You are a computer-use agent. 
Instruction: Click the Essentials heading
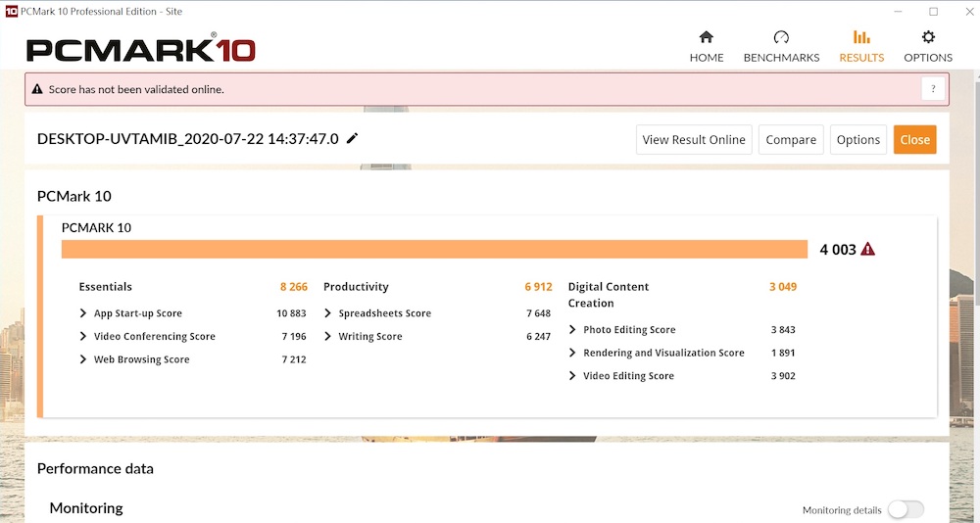click(x=105, y=287)
